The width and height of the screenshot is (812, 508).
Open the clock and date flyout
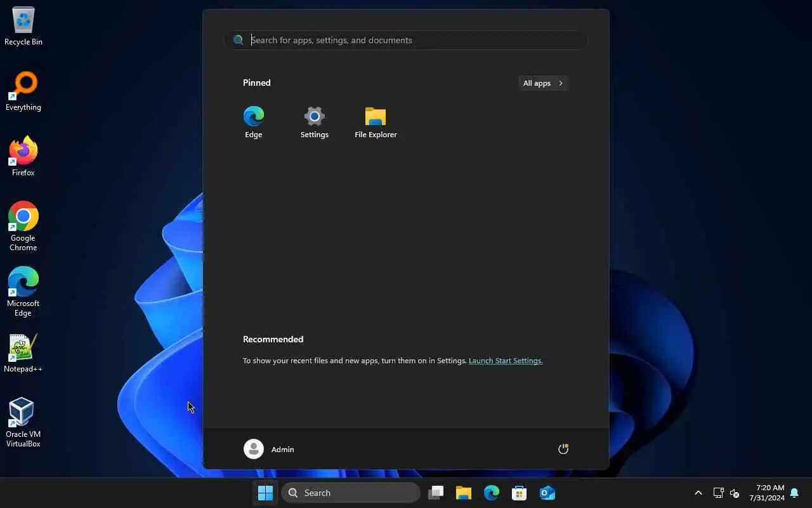coord(767,493)
